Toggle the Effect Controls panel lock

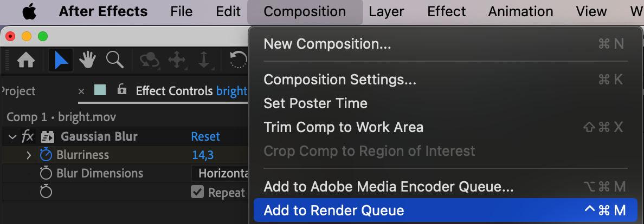click(121, 89)
